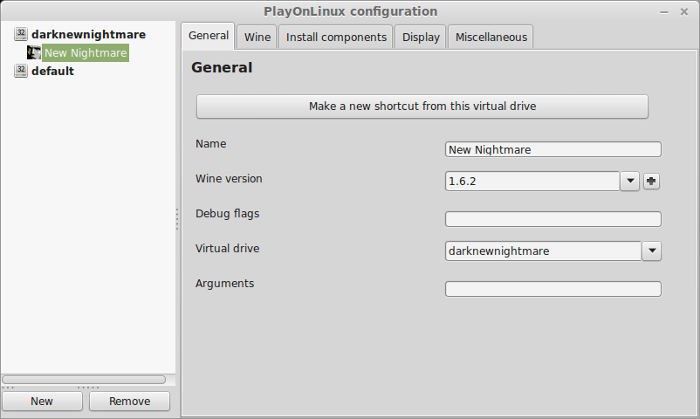
Task: Click the plus icon to manage Wine versions
Action: pos(651,181)
